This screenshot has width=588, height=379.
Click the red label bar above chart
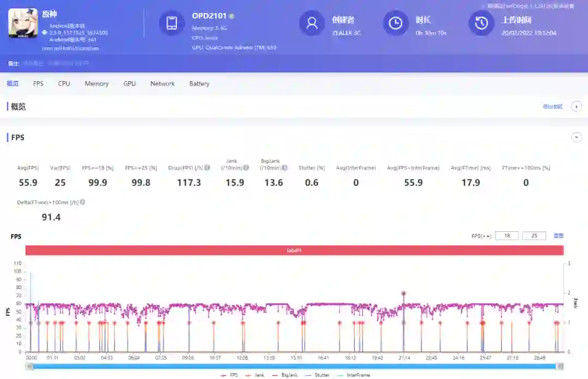pos(295,250)
